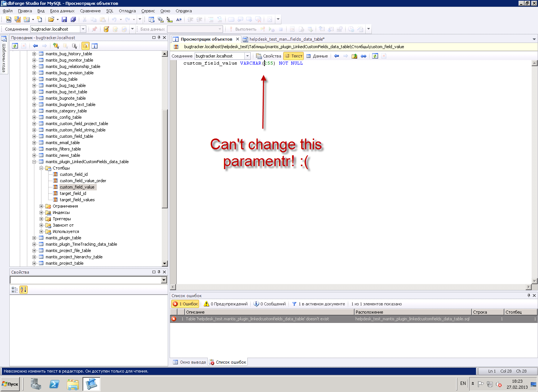Click the Explorer vertical scrollbar thumb

[x=165, y=159]
